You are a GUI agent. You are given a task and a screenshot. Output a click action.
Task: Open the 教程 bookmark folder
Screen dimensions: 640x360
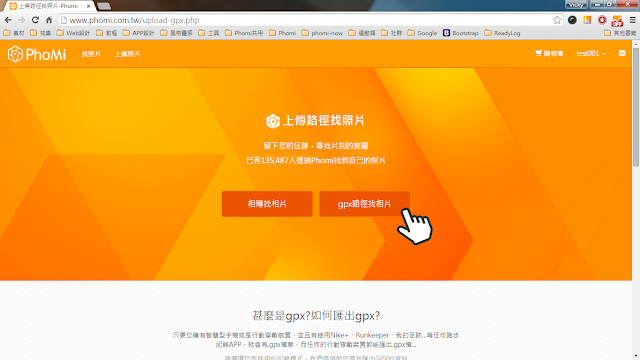[x=107, y=33]
